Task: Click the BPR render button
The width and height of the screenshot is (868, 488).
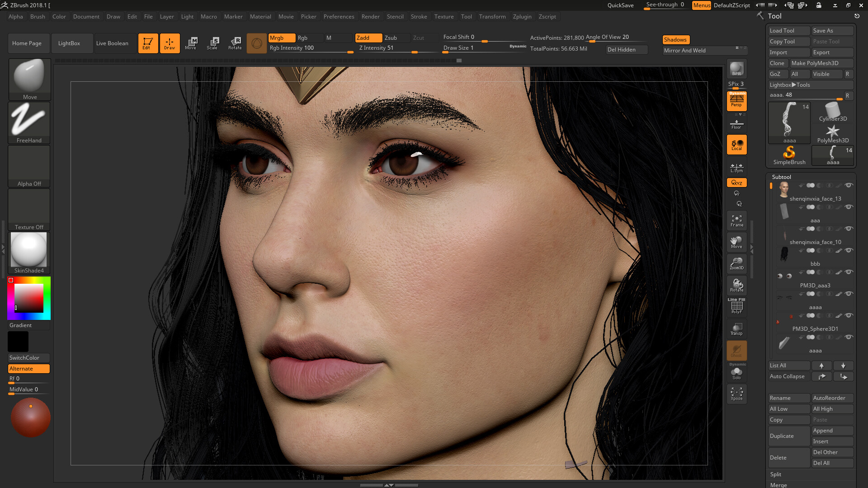Action: pos(736,69)
